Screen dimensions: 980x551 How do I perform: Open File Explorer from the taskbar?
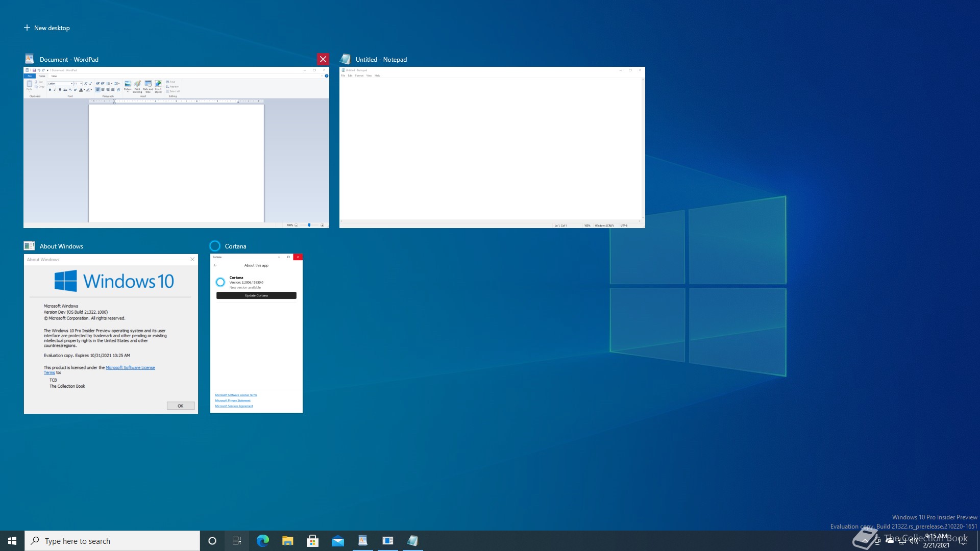click(287, 541)
